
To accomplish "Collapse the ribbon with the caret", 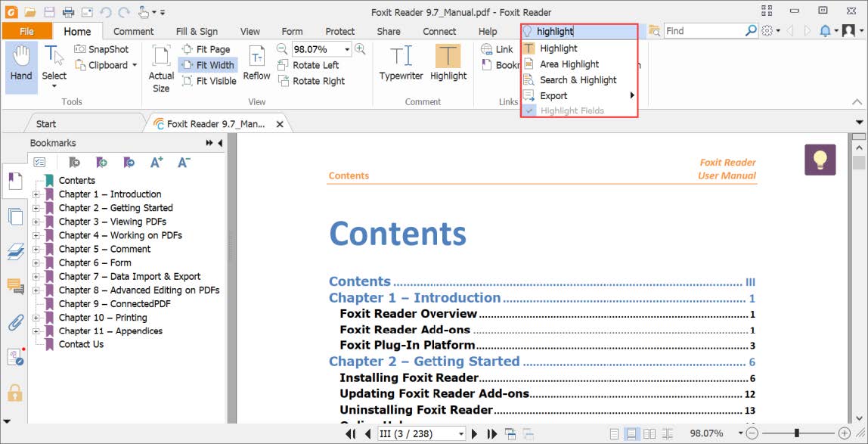I will tap(857, 102).
